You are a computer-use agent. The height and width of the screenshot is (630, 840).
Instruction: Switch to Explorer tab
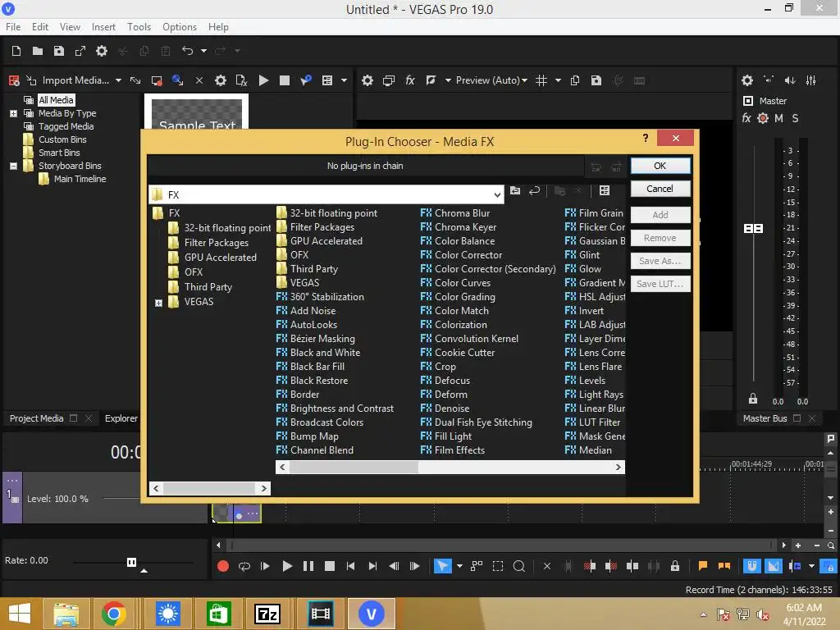point(121,418)
